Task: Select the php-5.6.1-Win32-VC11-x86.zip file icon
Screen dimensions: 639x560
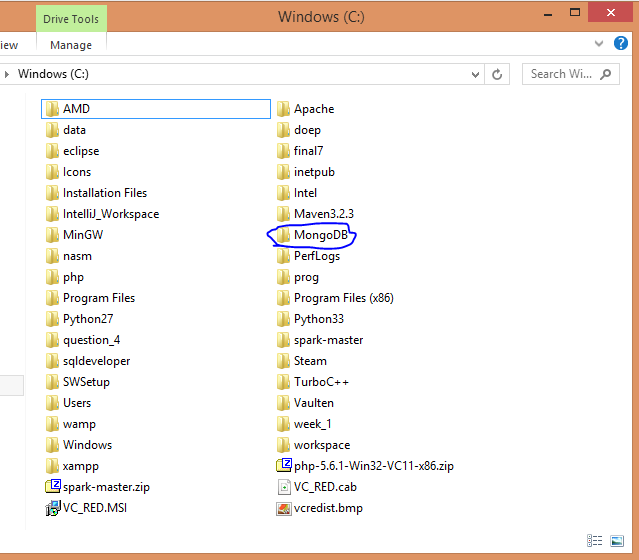Action: pyautogui.click(x=284, y=465)
